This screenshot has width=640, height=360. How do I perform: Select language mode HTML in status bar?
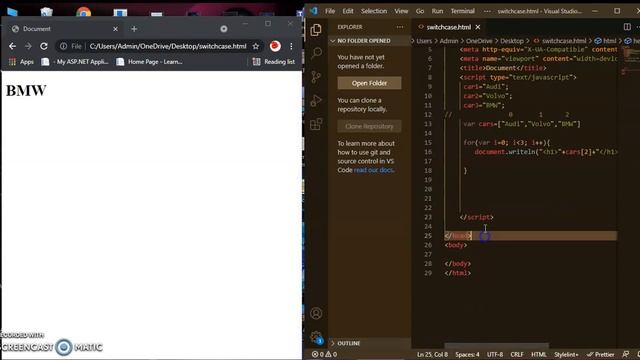coord(539,354)
